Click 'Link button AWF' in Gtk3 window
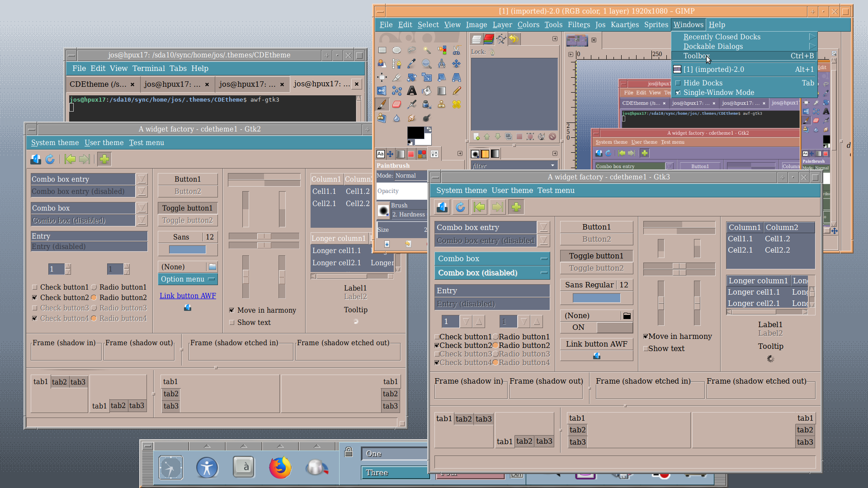The width and height of the screenshot is (868, 488). pyautogui.click(x=596, y=344)
